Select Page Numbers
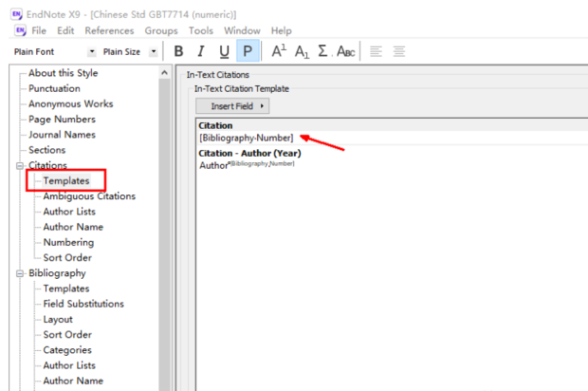Viewport: 588px width, 391px height. coord(62,120)
